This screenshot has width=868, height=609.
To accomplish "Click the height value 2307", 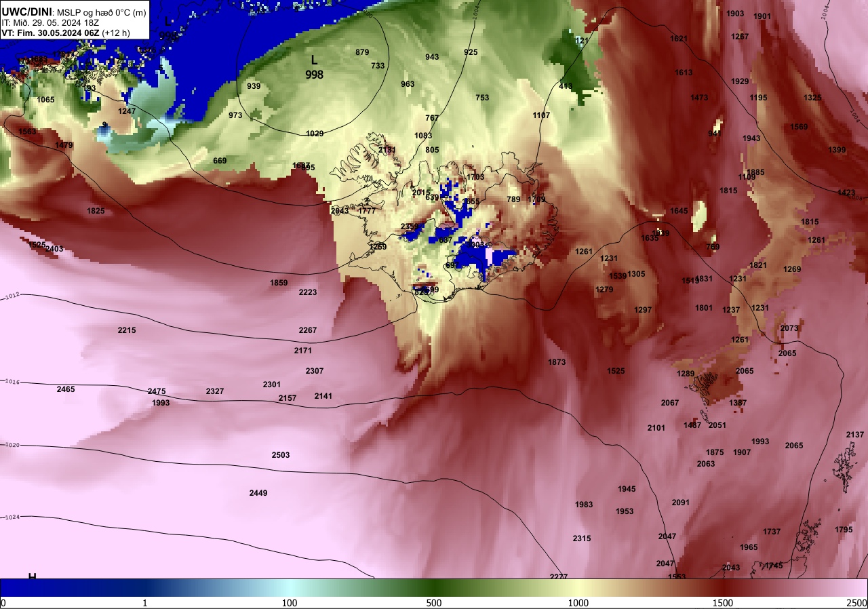I will [x=315, y=371].
